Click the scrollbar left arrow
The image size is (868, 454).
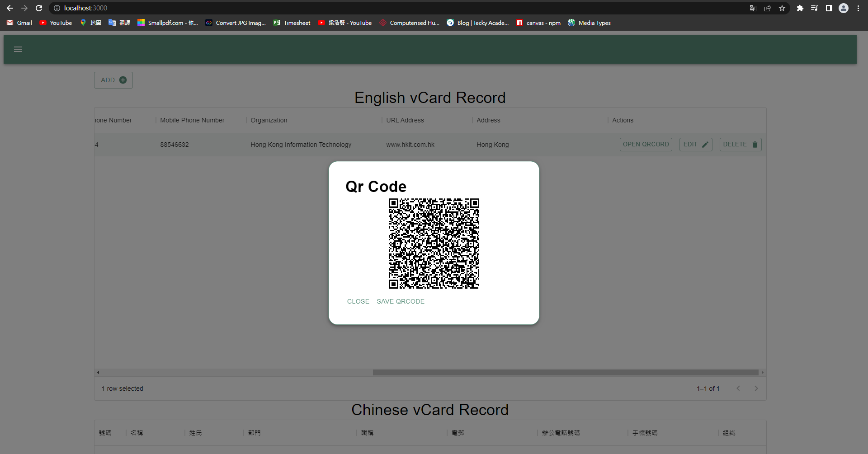[98, 373]
